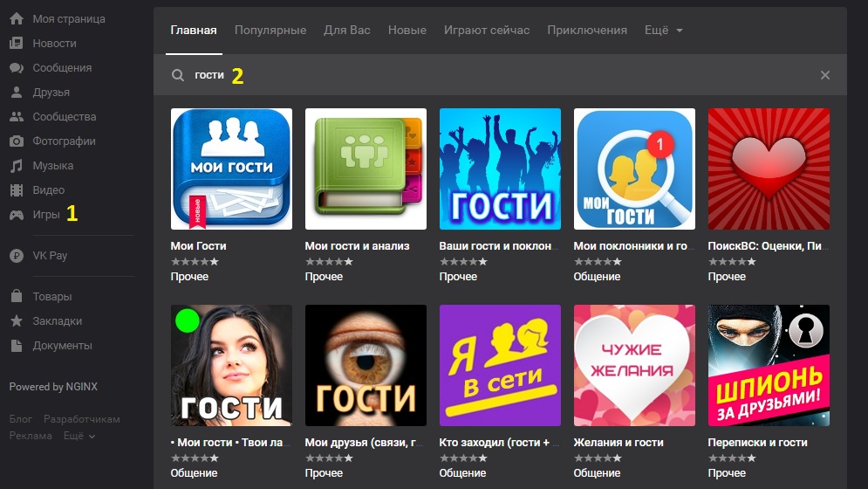Select the Приключения tab
The image size is (868, 489).
click(x=587, y=30)
